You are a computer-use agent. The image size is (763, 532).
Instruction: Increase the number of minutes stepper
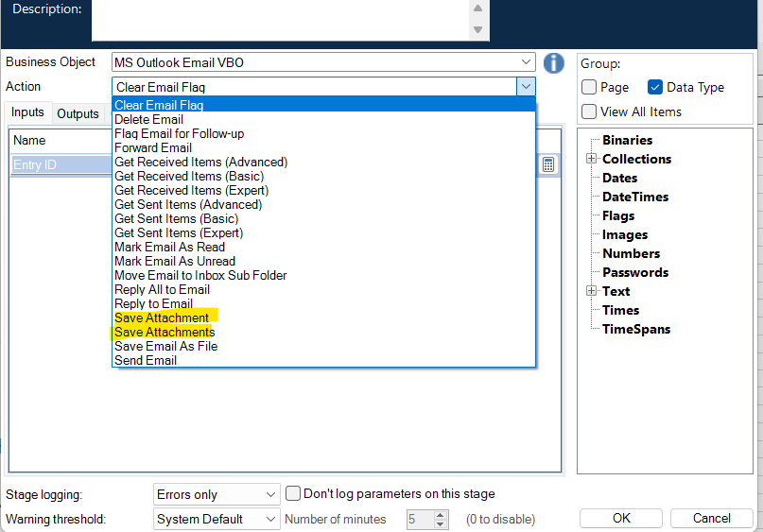(440, 514)
